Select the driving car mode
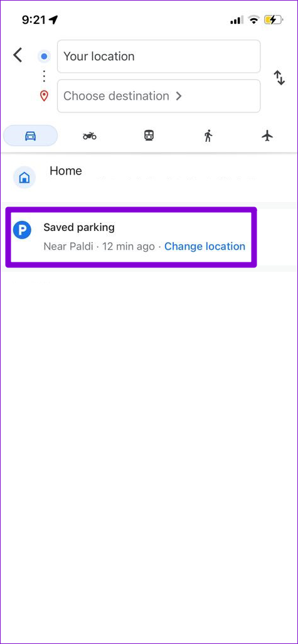The image size is (298, 644). (x=30, y=136)
